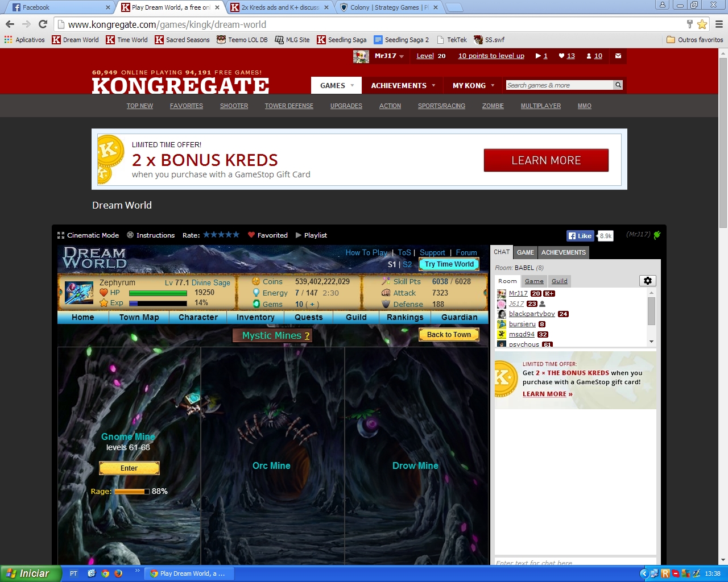Select the Guild chat tab

(560, 281)
